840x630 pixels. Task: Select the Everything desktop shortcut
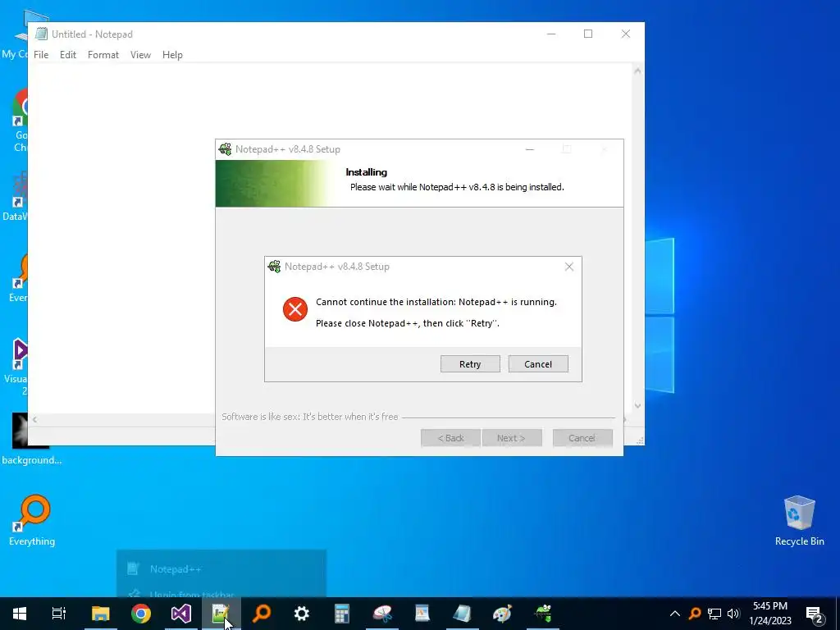[32, 521]
